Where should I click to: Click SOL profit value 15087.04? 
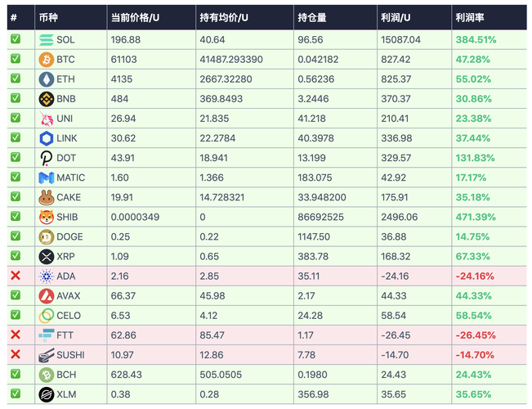coord(400,40)
